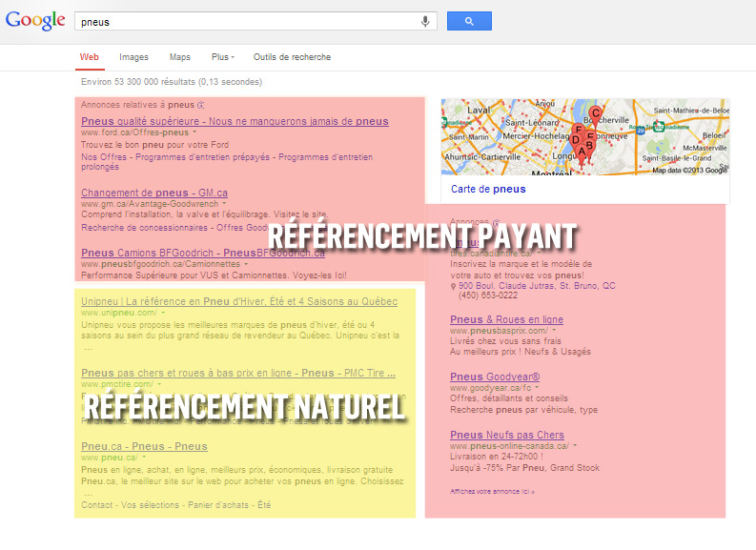The width and height of the screenshot is (756, 550).
Task: Open Changement de pneus - GM.ca link
Action: pyautogui.click(x=154, y=193)
